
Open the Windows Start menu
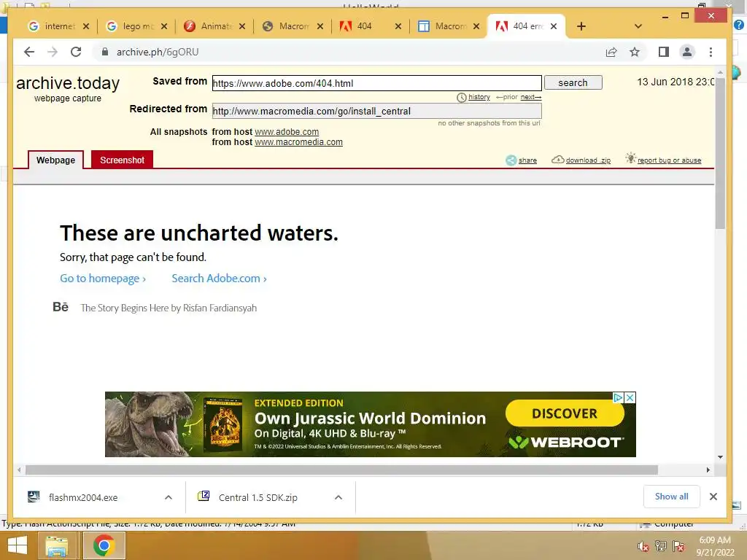[18, 545]
